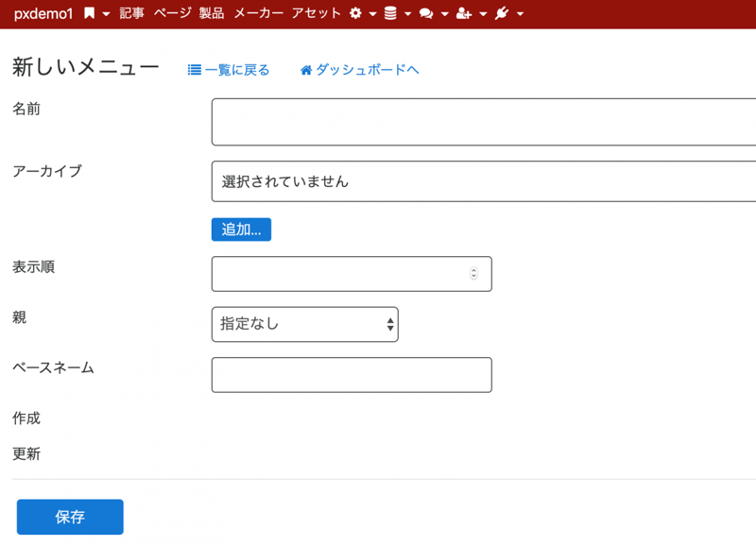Screen dimensions: 756x546
Task: Open the gear settings menu
Action: click(x=356, y=14)
